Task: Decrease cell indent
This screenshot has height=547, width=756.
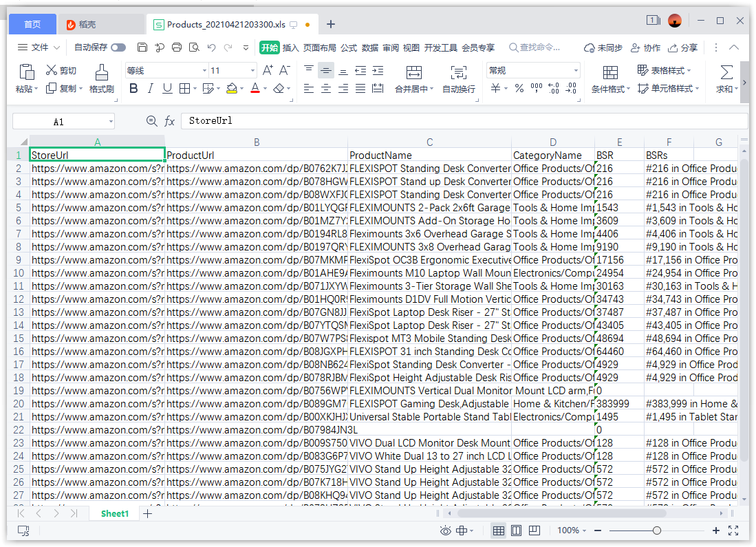Action: click(x=360, y=70)
